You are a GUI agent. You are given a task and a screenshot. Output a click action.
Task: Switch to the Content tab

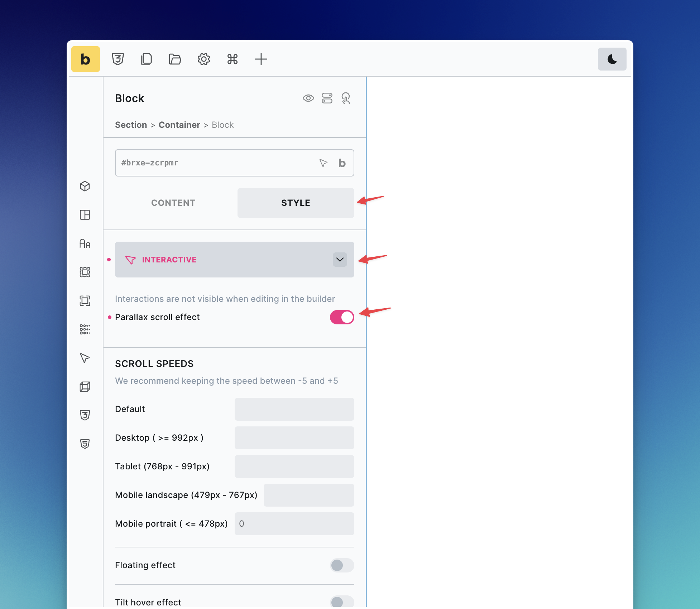(x=173, y=203)
